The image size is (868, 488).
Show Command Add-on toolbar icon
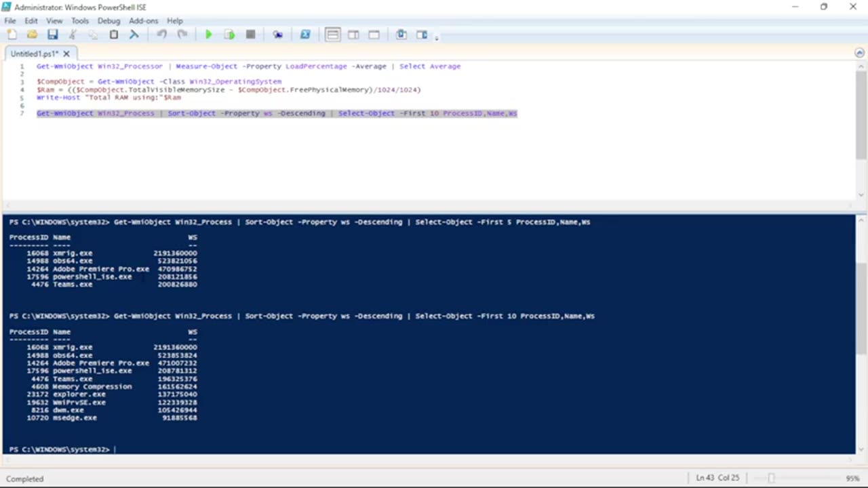click(422, 35)
